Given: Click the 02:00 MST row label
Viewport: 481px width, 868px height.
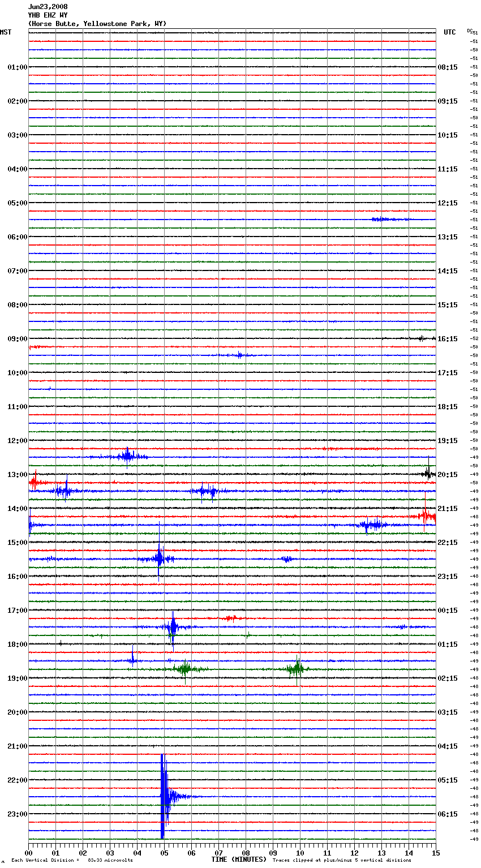Looking at the screenshot, I should [x=18, y=101].
